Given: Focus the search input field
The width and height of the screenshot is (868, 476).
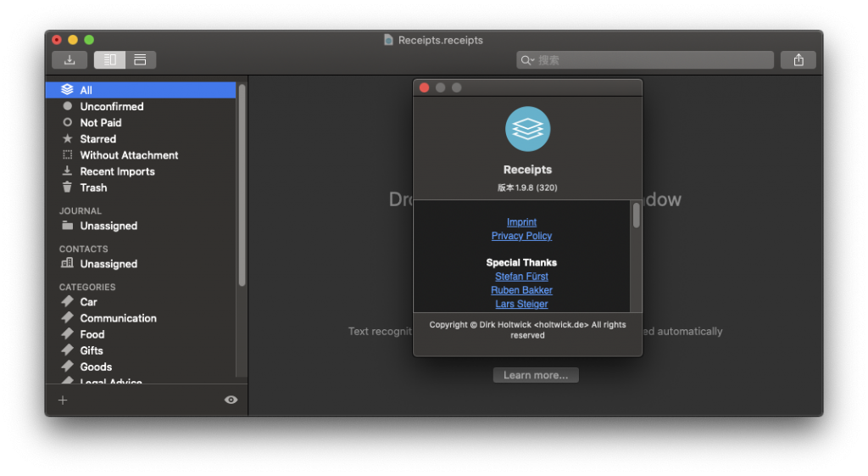Looking at the screenshot, I should pyautogui.click(x=645, y=60).
